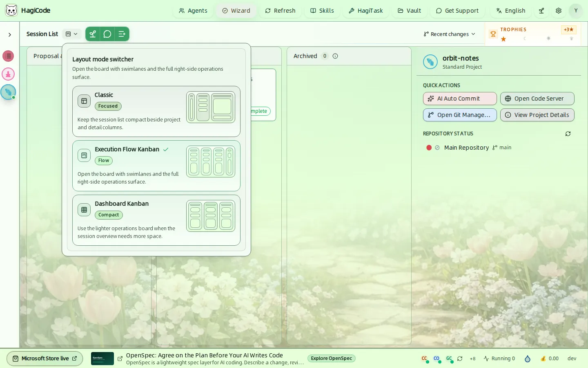Click the HagiCode cat logo
The height and width of the screenshot is (368, 588).
11,11
